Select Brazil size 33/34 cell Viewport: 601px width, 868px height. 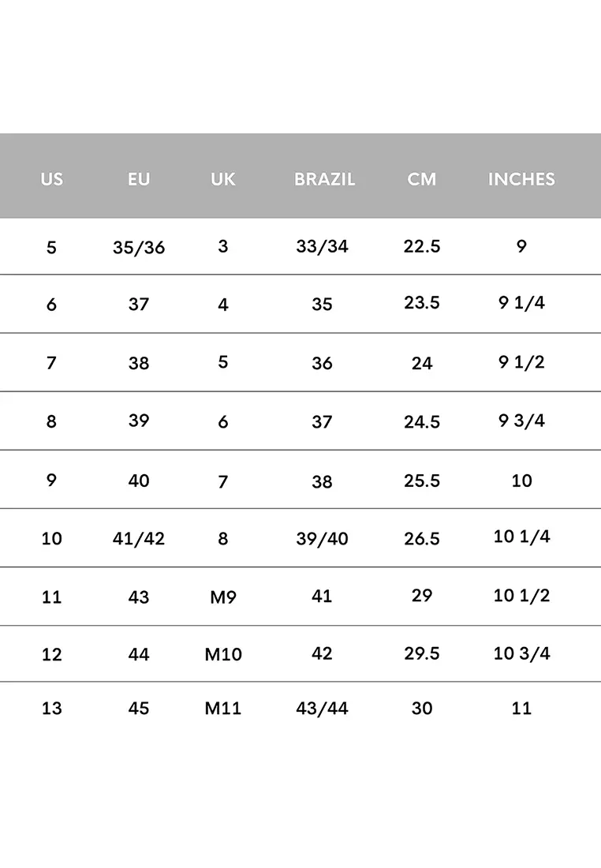[322, 246]
